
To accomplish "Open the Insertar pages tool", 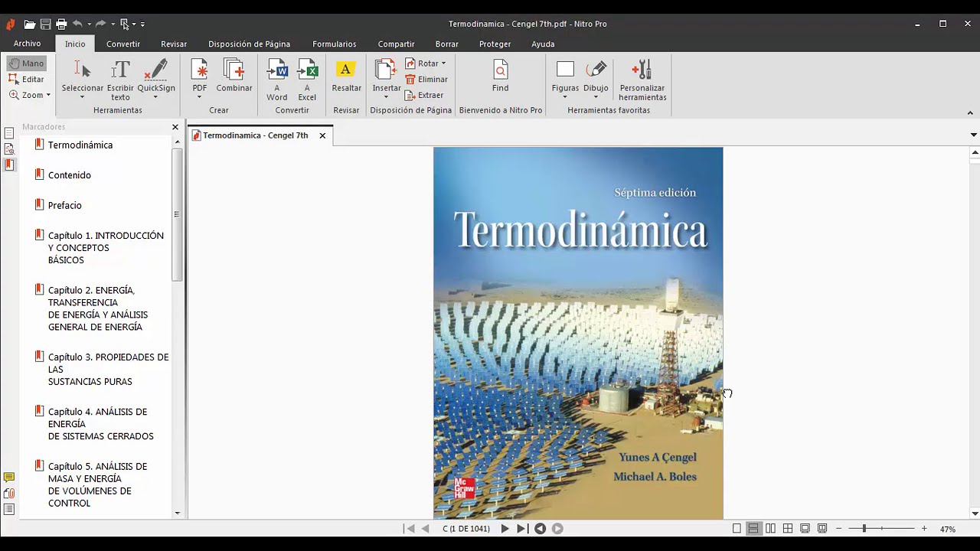I will pos(387,80).
